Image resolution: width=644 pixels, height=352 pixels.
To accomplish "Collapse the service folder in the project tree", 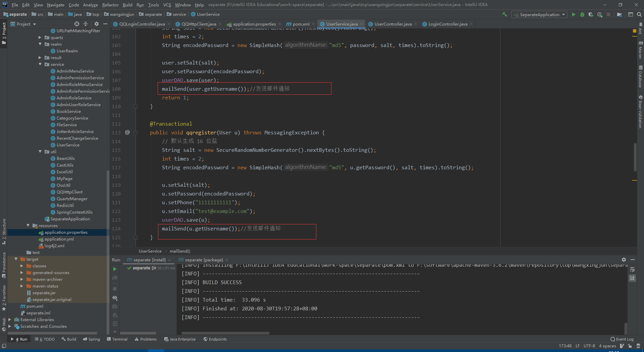I will click(x=40, y=64).
